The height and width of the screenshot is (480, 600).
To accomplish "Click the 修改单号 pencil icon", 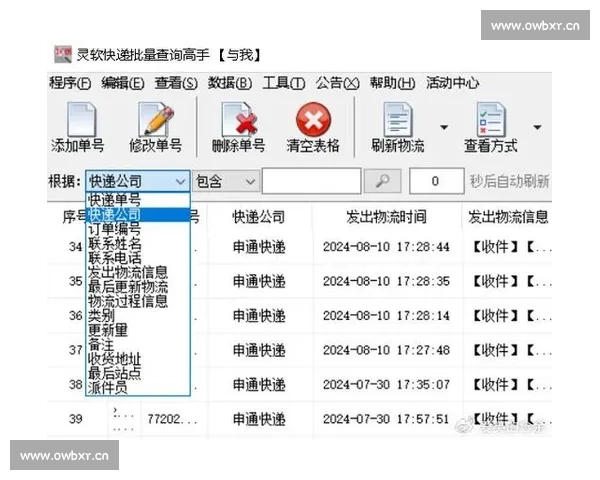I will tap(156, 119).
